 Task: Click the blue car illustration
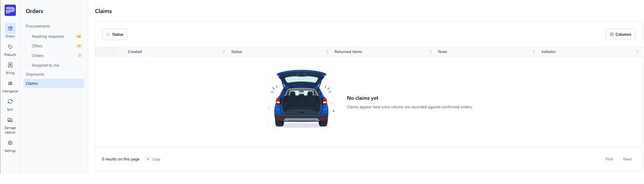pyautogui.click(x=301, y=99)
